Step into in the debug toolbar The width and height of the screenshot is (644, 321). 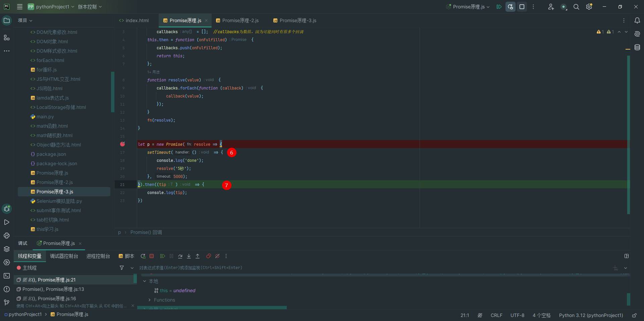pyautogui.click(x=189, y=256)
